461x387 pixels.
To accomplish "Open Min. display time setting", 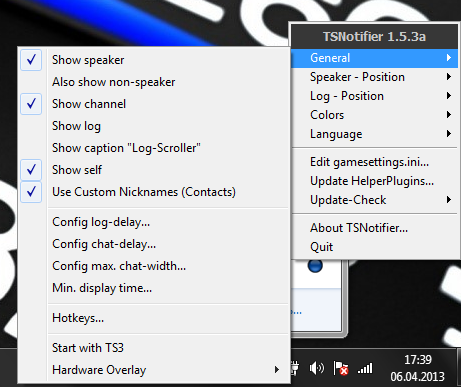I will pyautogui.click(x=153, y=288).
